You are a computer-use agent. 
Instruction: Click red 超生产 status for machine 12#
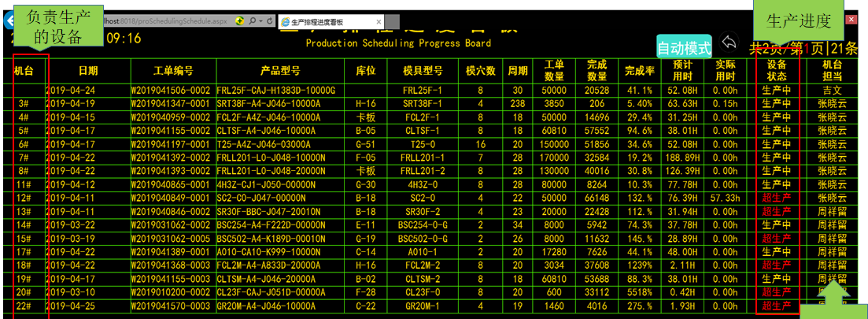pos(776,198)
